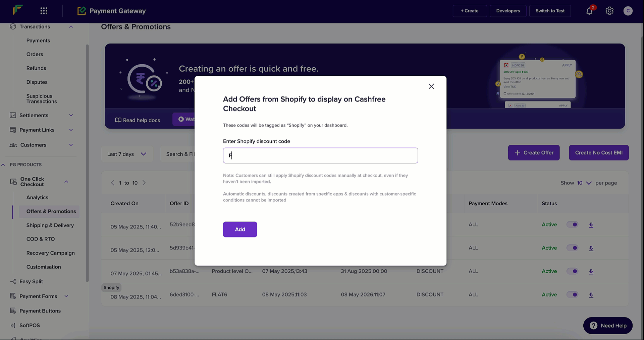Toggle status of 05 May 12:0 offer
Image resolution: width=644 pixels, height=340 pixels.
(x=573, y=248)
